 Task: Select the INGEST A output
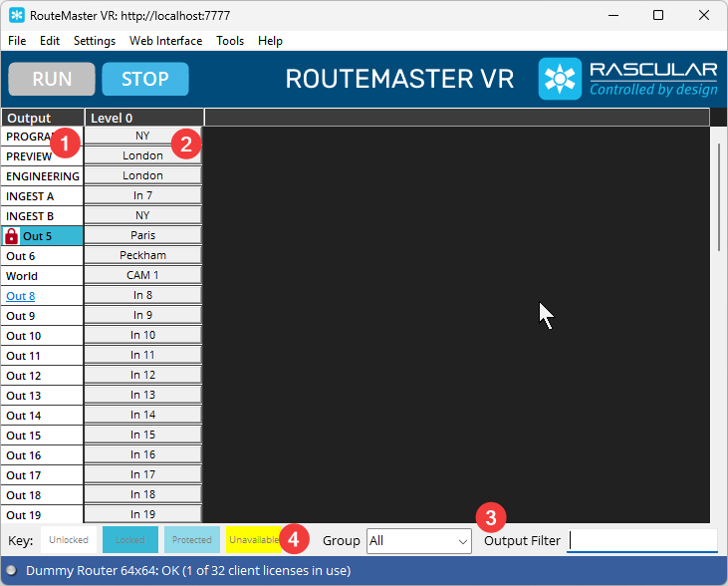coord(42,196)
